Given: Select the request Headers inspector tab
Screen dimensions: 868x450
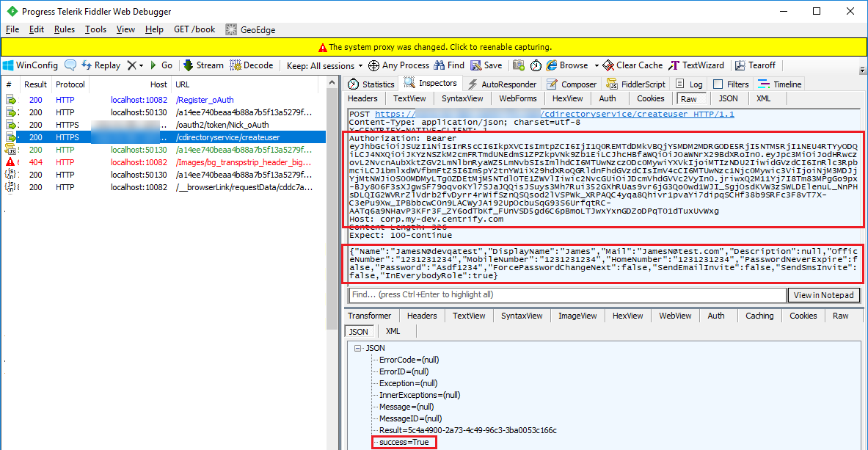Looking at the screenshot, I should click(362, 98).
